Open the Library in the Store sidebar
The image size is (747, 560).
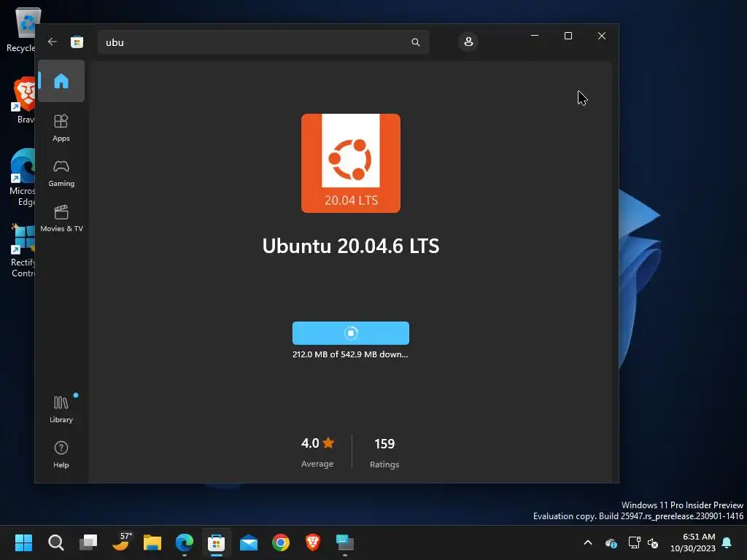coord(61,409)
